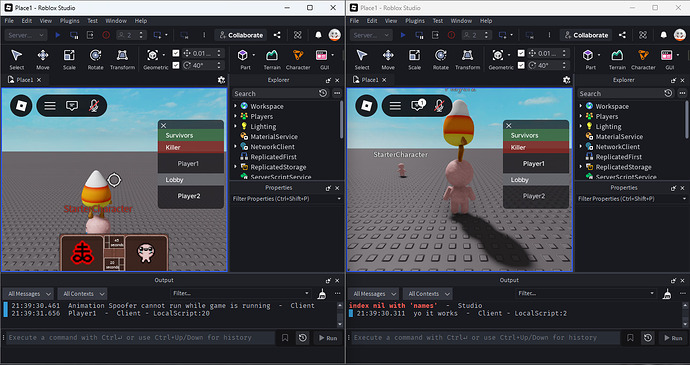The image size is (690, 365).
Task: Click Collaborate button in left window
Action: pos(241,35)
